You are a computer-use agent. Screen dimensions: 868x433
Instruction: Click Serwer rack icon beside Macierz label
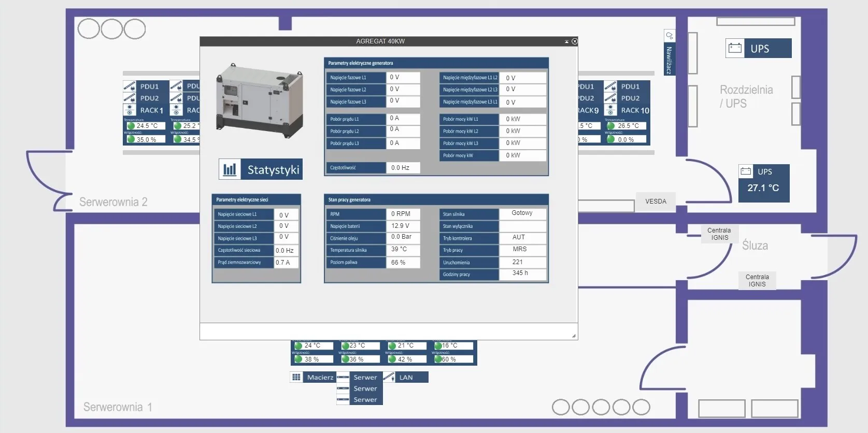[343, 377]
